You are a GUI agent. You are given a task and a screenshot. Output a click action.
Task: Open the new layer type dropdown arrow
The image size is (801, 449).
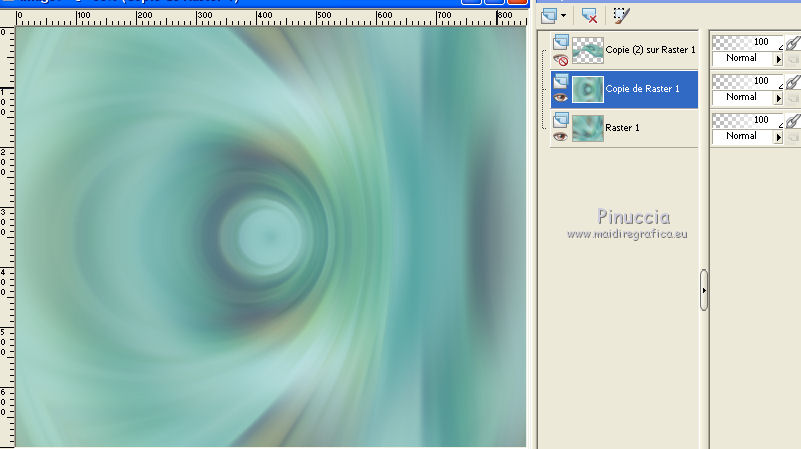pos(563,16)
